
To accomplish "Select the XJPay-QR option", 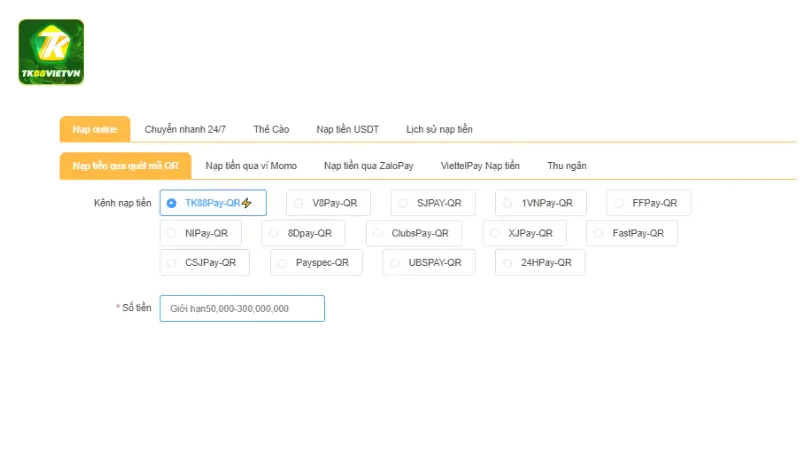I will tap(524, 233).
